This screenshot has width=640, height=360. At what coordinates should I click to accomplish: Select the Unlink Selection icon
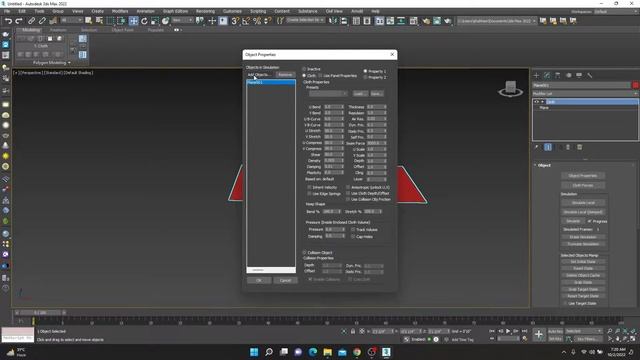click(42, 20)
